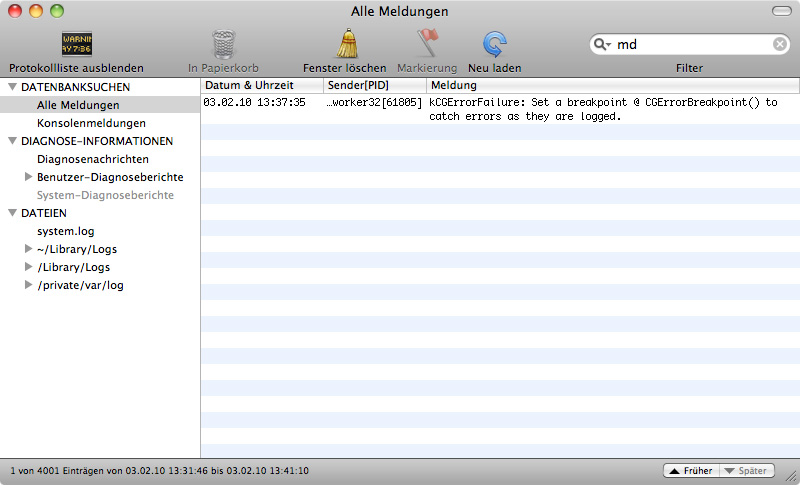Viewport: 800px width, 485px height.
Task: Open the magnifying glass search options menu
Action: point(603,44)
